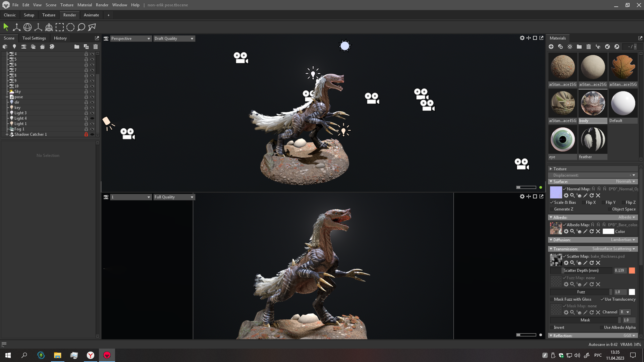Delete selected material with trash icon
Screen dimensions: 644x362
click(589, 47)
